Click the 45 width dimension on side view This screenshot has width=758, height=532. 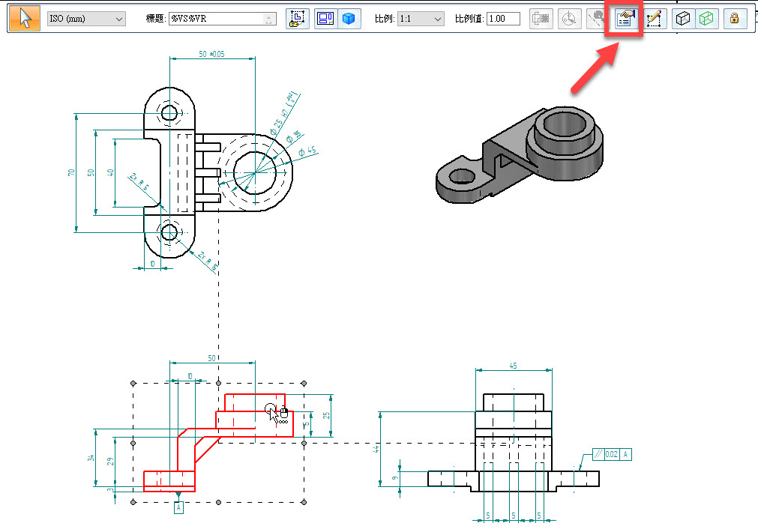coord(513,366)
